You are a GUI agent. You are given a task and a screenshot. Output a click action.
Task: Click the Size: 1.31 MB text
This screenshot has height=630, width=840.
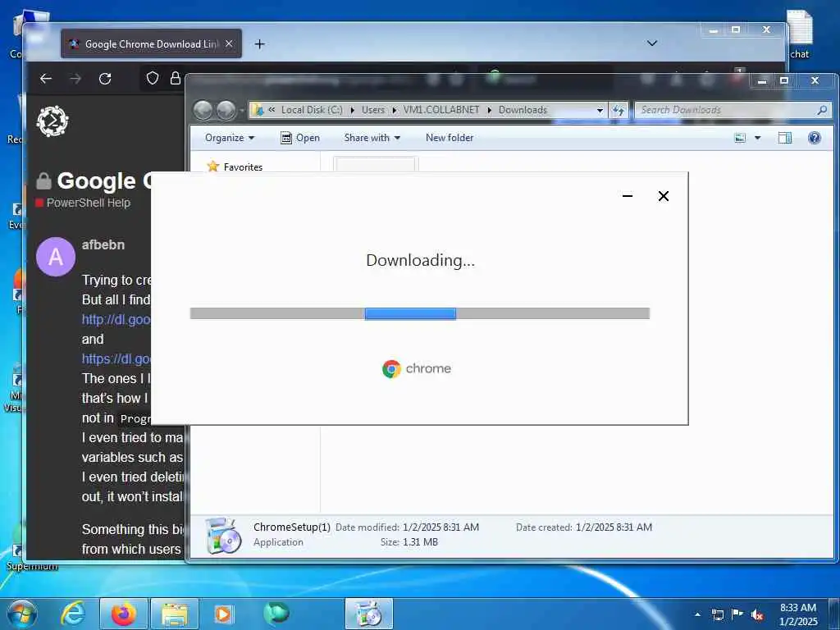click(x=409, y=542)
